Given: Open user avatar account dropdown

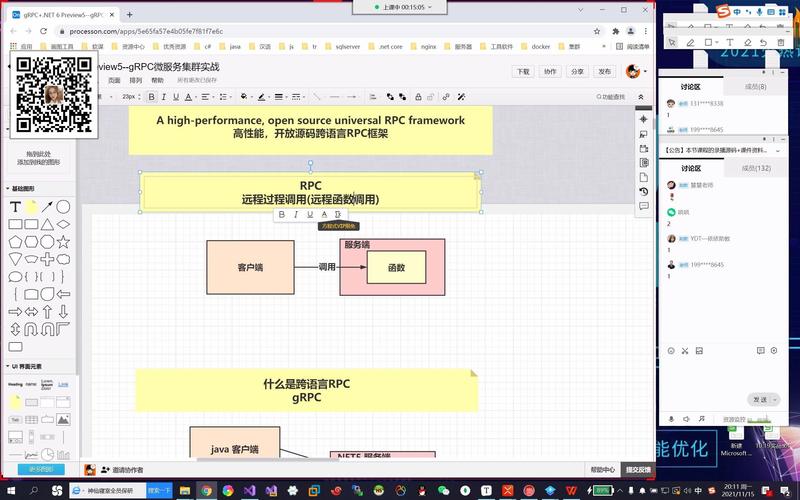Looking at the screenshot, I should (x=636, y=71).
